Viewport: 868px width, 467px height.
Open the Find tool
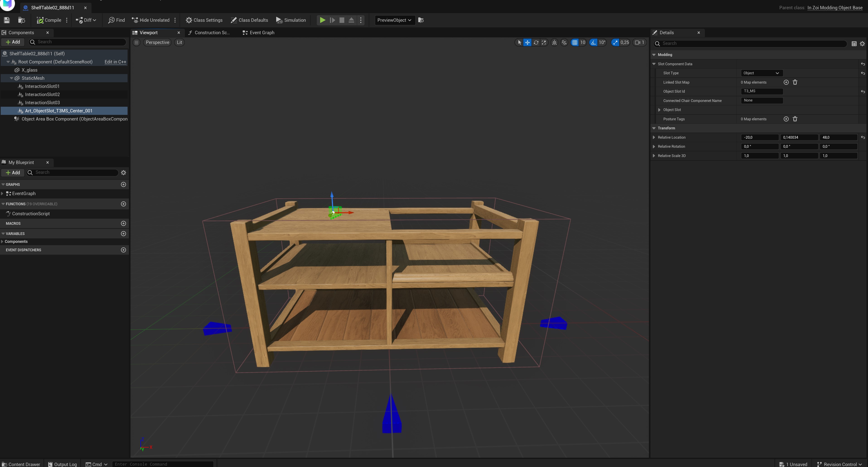(x=117, y=20)
